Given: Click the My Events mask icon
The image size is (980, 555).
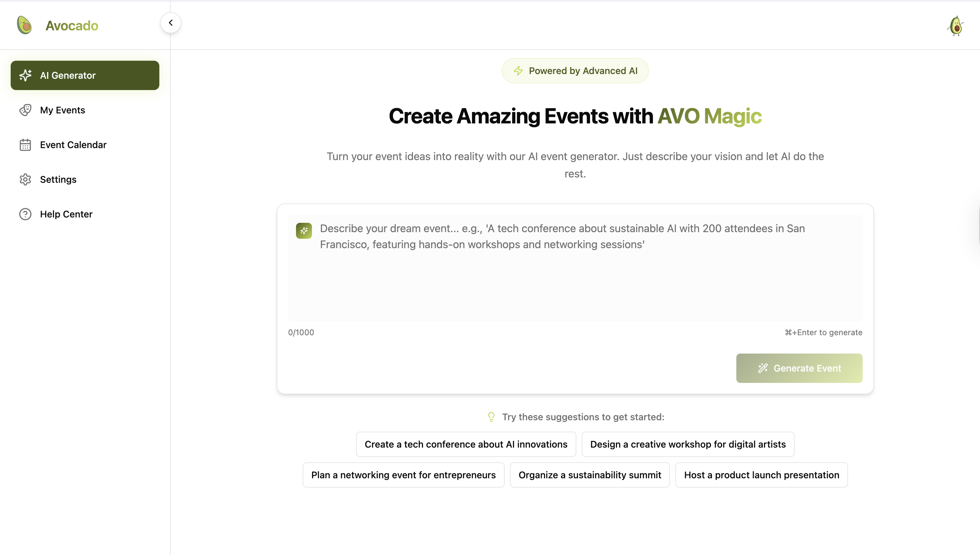Looking at the screenshot, I should (26, 110).
